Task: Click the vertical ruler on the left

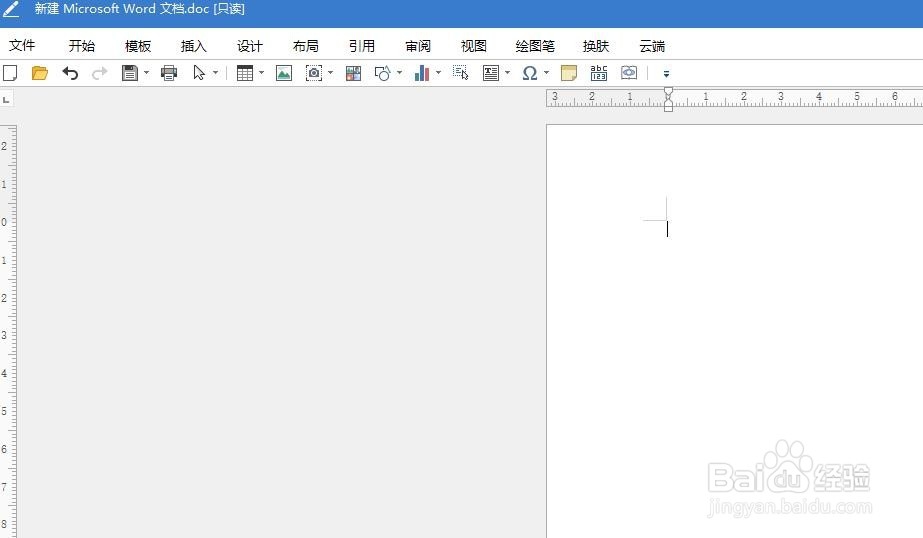Action: [8, 331]
